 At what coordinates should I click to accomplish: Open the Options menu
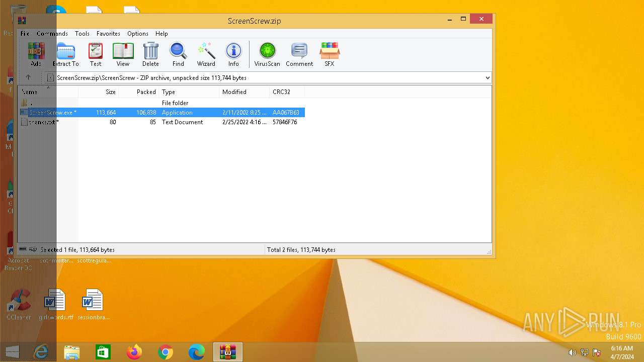[x=137, y=34]
